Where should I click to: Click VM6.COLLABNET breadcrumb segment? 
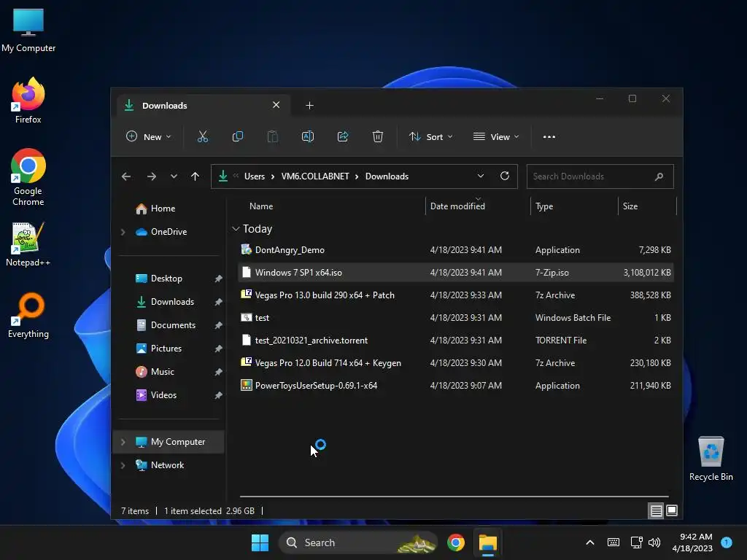tap(315, 176)
